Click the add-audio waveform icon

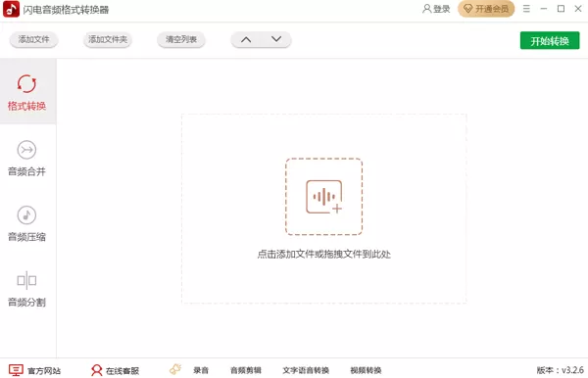point(324,197)
